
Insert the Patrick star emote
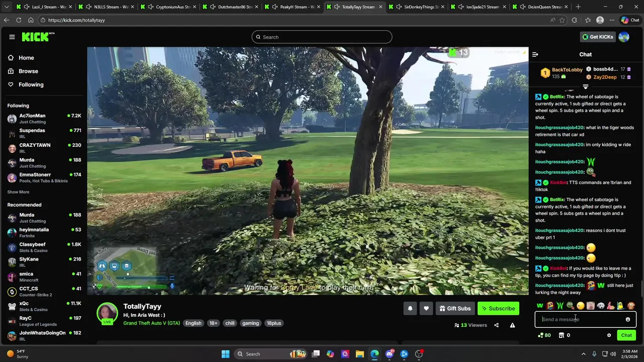point(611,306)
